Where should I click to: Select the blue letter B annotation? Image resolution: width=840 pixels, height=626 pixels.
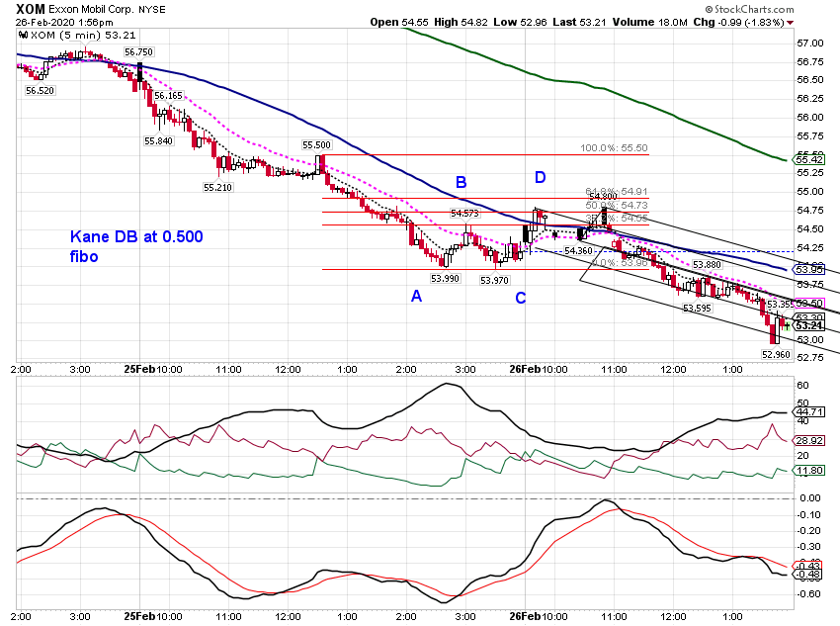(x=461, y=182)
